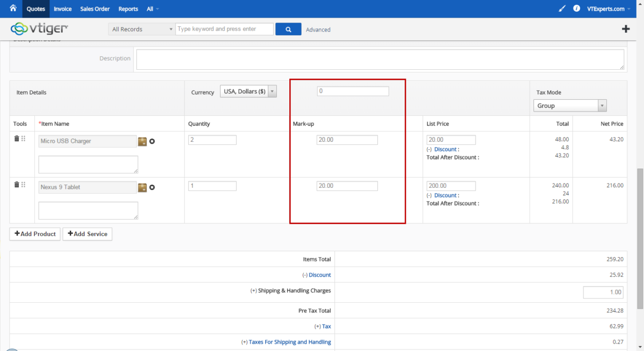Click the customize brush icon in header
This screenshot has width=644, height=351.
pyautogui.click(x=562, y=9)
